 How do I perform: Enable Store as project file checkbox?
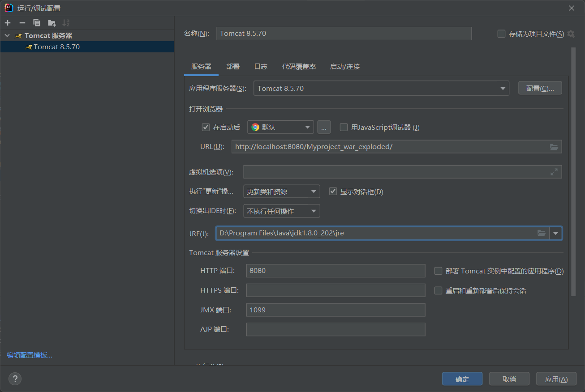point(502,34)
